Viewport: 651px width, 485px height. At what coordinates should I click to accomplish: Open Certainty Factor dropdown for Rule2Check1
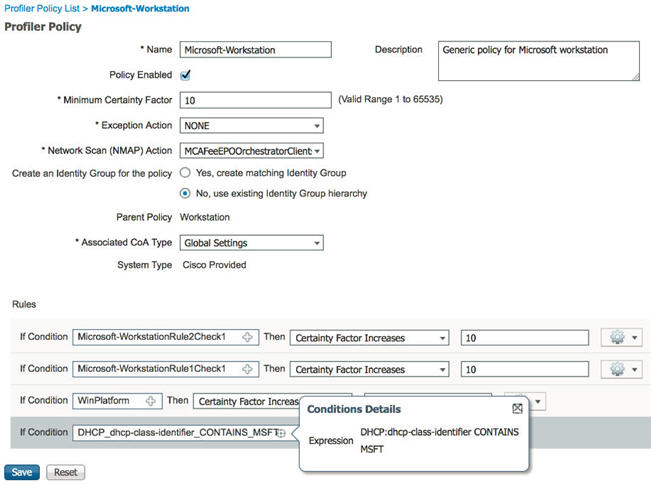coord(370,338)
